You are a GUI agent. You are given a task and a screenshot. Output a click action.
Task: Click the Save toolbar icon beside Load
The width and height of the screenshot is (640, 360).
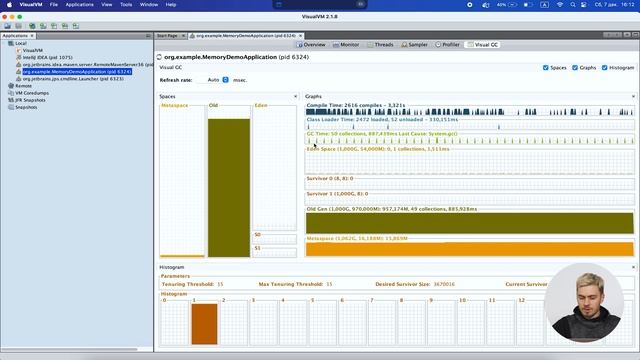pos(18,26)
